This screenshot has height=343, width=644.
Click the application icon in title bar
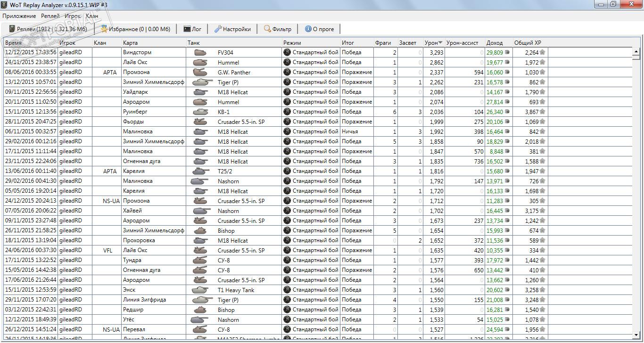(4, 4)
